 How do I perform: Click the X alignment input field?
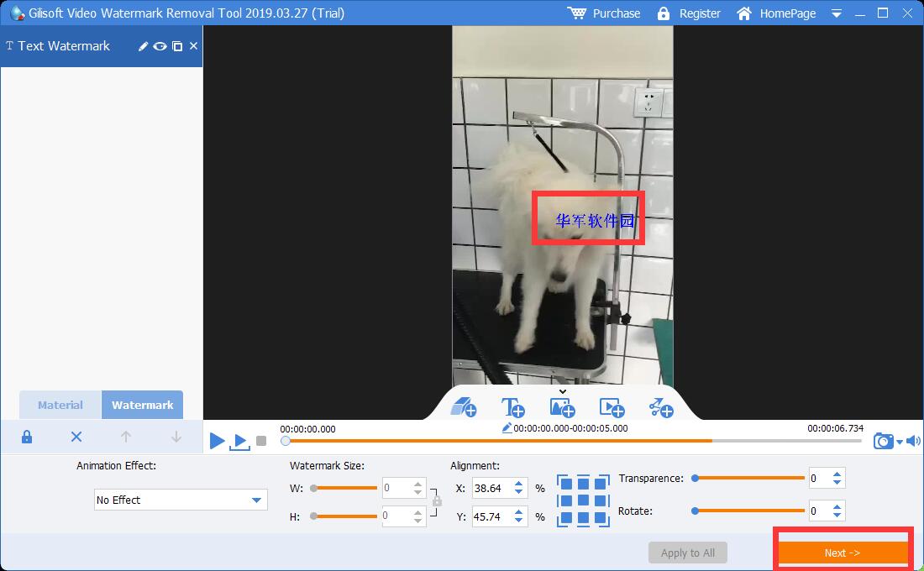(x=491, y=488)
